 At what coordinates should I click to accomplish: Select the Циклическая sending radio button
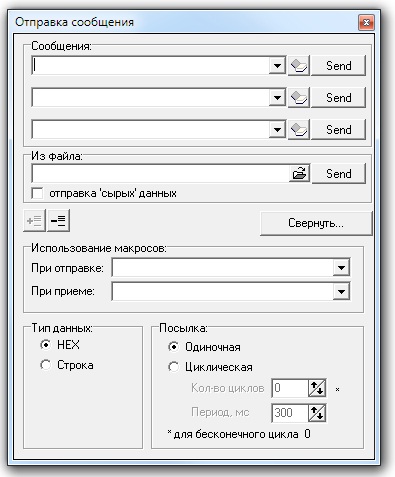173,367
